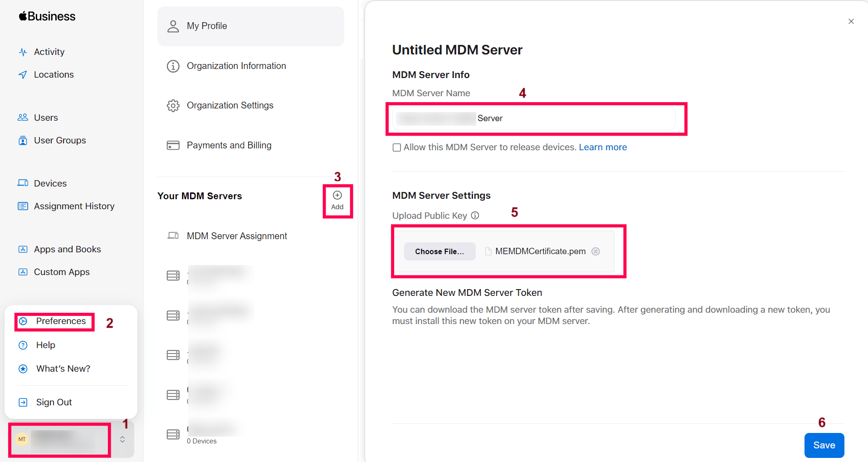Click the MT account avatar
This screenshot has width=868, height=462.
[x=22, y=439]
